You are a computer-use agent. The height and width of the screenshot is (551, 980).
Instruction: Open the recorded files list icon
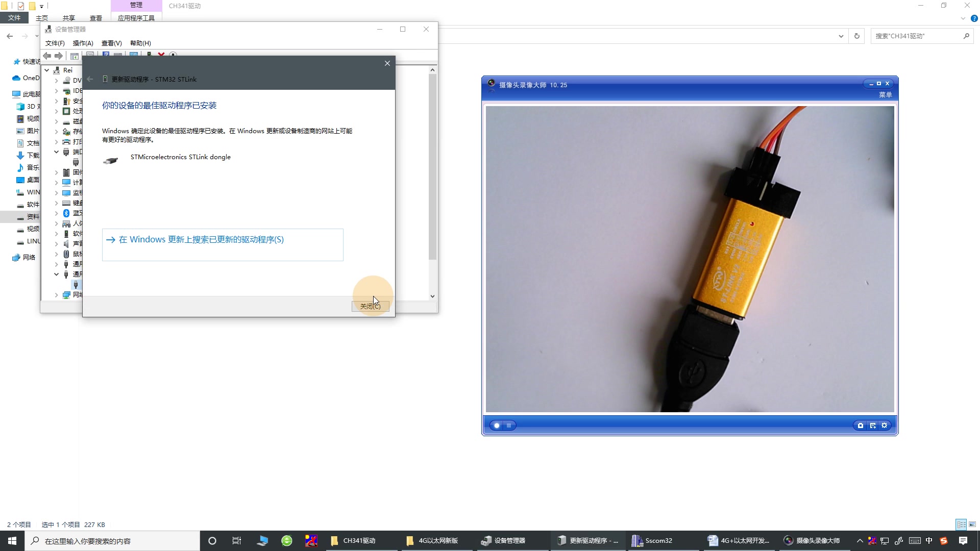[873, 425]
